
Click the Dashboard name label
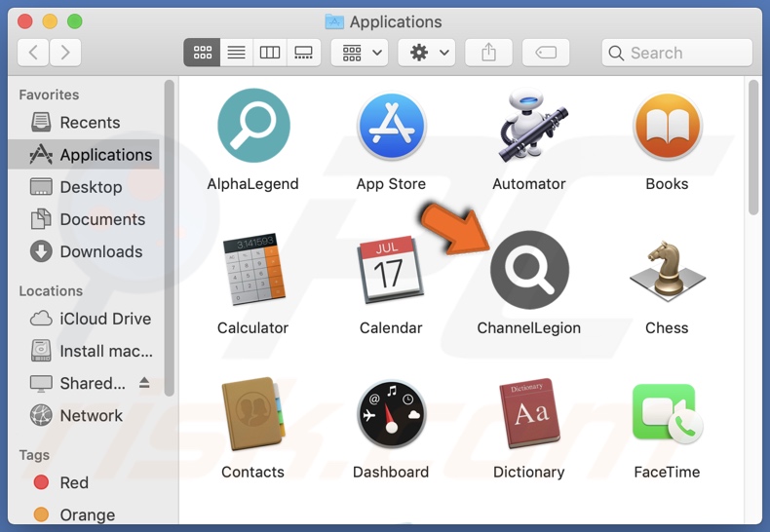tap(391, 473)
